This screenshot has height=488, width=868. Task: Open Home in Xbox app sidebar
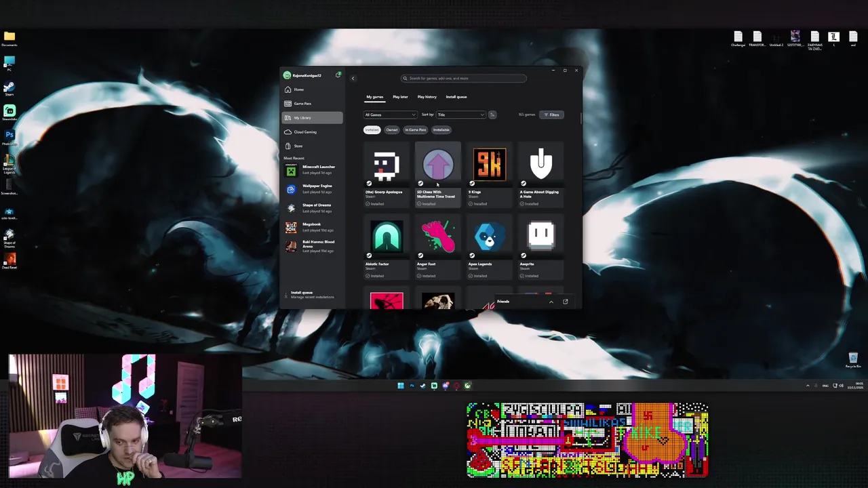pyautogui.click(x=313, y=89)
